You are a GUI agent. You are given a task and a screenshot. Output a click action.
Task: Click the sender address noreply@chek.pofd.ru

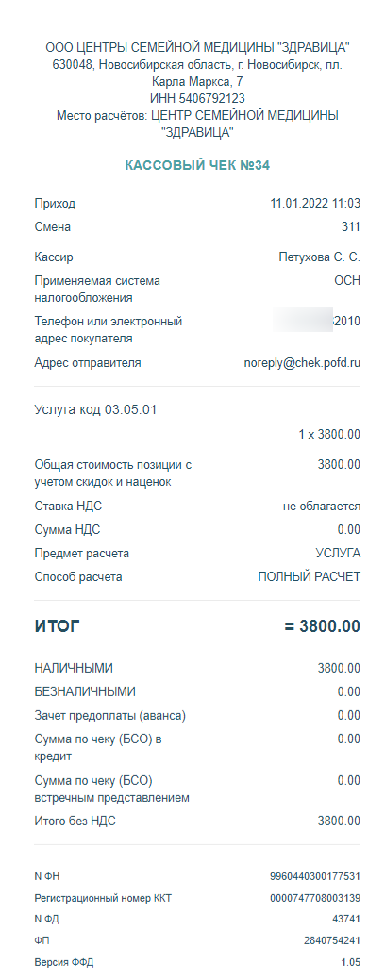pos(302,362)
